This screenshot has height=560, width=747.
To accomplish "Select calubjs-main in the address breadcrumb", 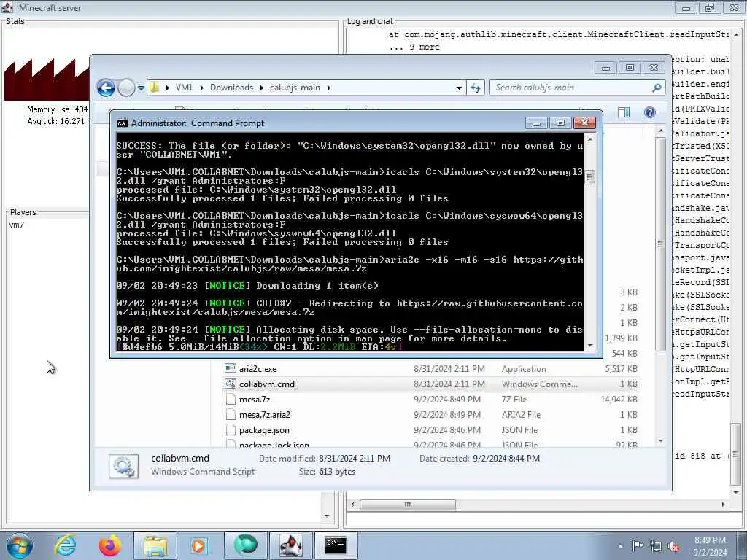I will click(x=295, y=87).
